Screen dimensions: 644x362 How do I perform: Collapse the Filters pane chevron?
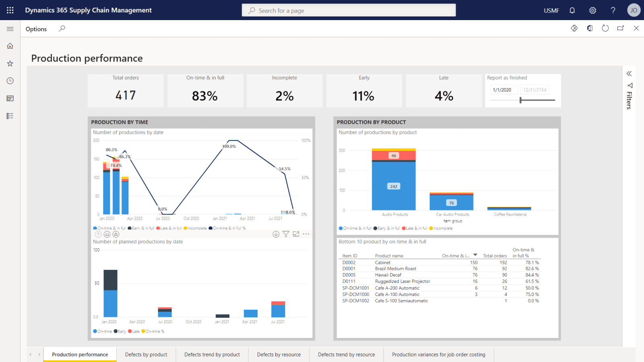(x=629, y=74)
